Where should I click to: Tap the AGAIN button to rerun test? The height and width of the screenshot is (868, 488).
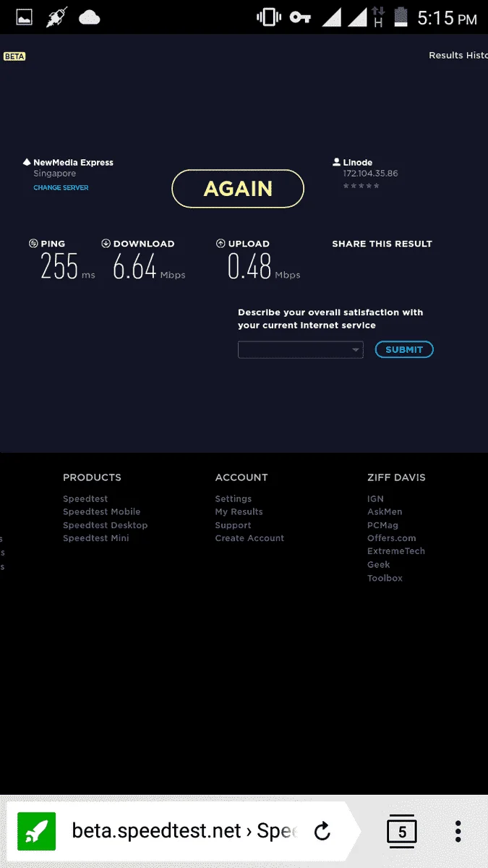238,189
